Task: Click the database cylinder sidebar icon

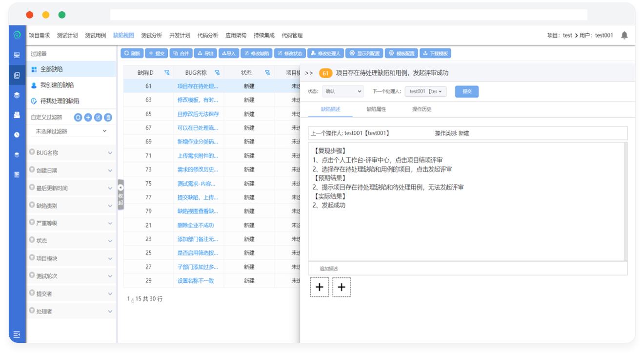Action: (17, 155)
